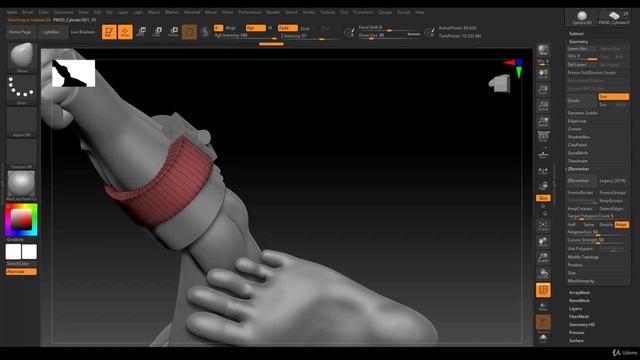Open the Transform menu

pyautogui.click(x=363, y=12)
